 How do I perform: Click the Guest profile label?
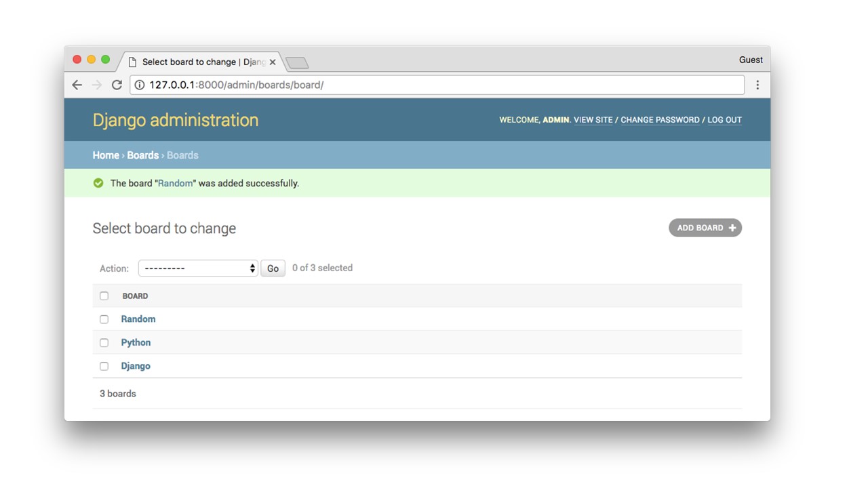751,60
